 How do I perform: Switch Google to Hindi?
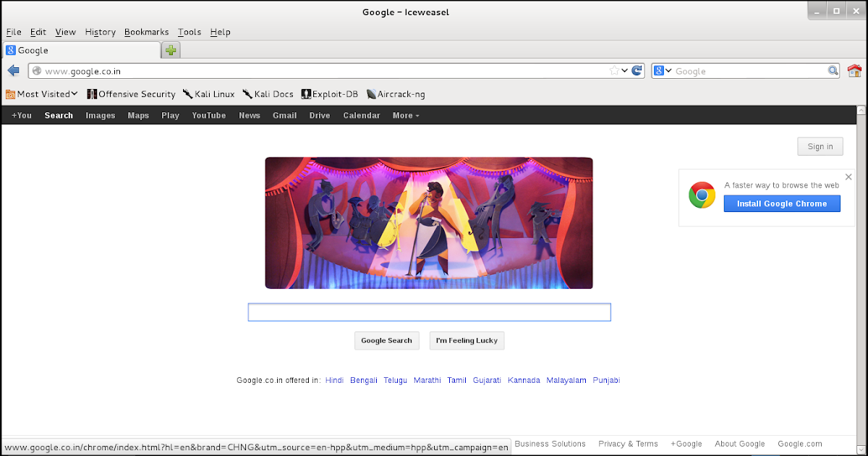334,380
